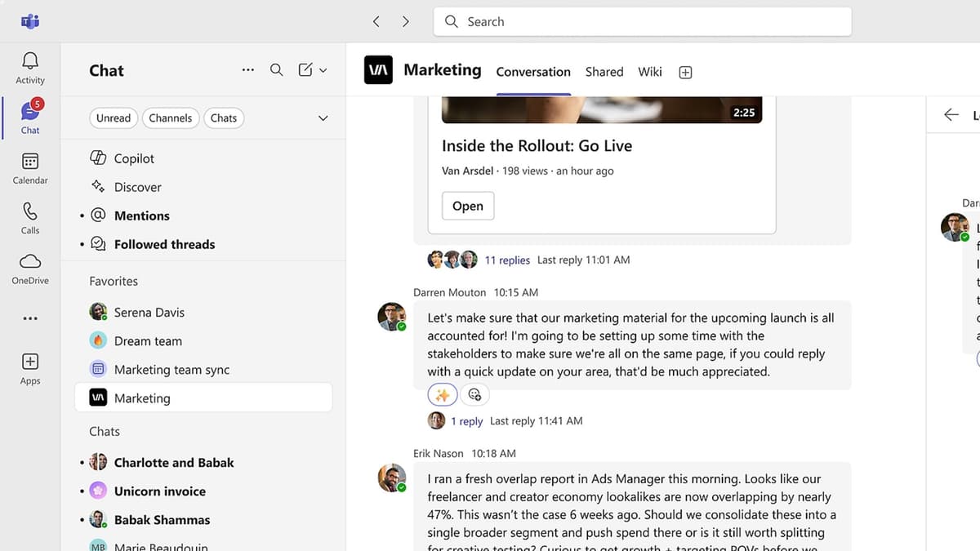This screenshot has width=980, height=551.
Task: Click the plus icon to add a channel tab
Action: coord(685,72)
